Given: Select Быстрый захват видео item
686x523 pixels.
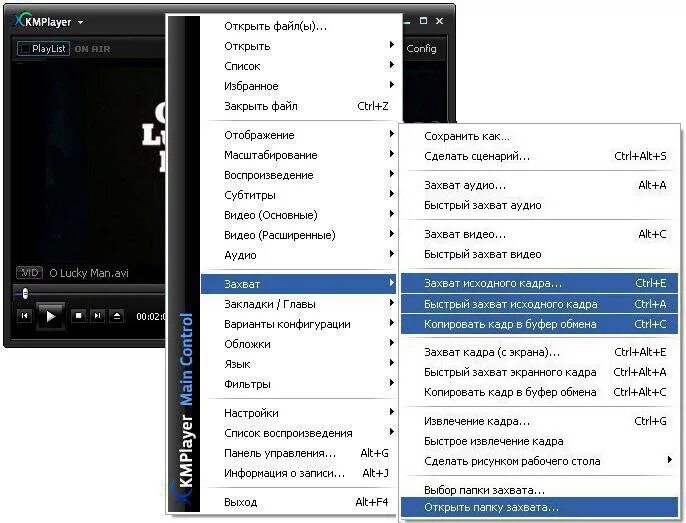Looking at the screenshot, I should (x=539, y=254).
